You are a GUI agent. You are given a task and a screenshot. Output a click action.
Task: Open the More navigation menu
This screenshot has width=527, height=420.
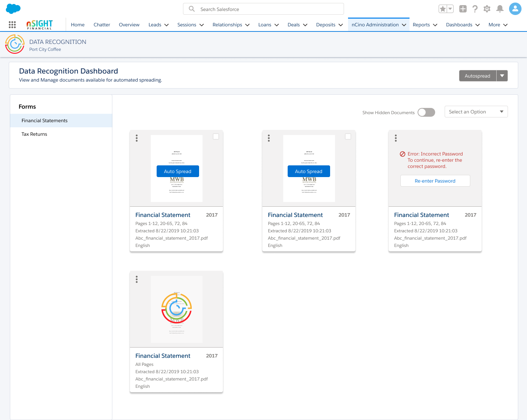(x=498, y=25)
